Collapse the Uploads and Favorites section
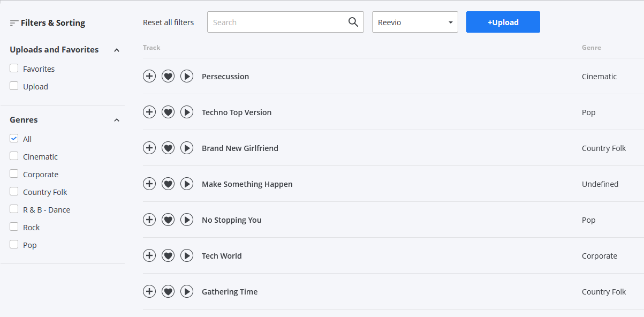 117,50
